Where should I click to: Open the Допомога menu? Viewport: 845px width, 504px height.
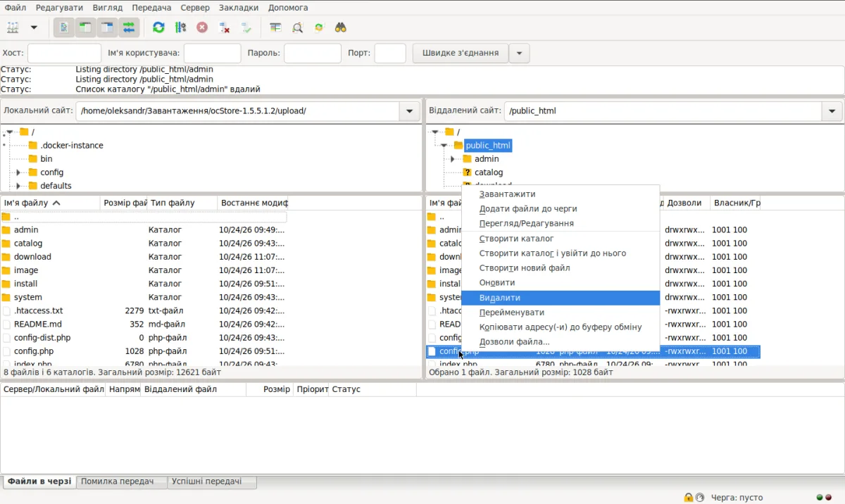288,7
